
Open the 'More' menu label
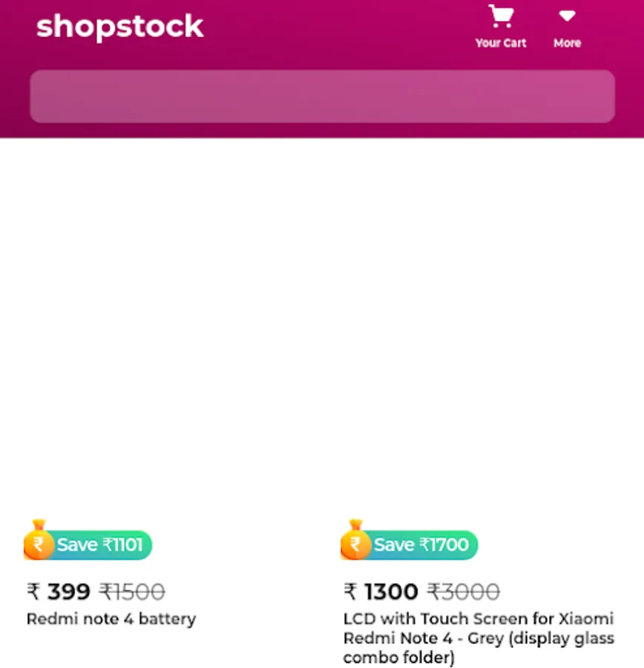click(567, 43)
